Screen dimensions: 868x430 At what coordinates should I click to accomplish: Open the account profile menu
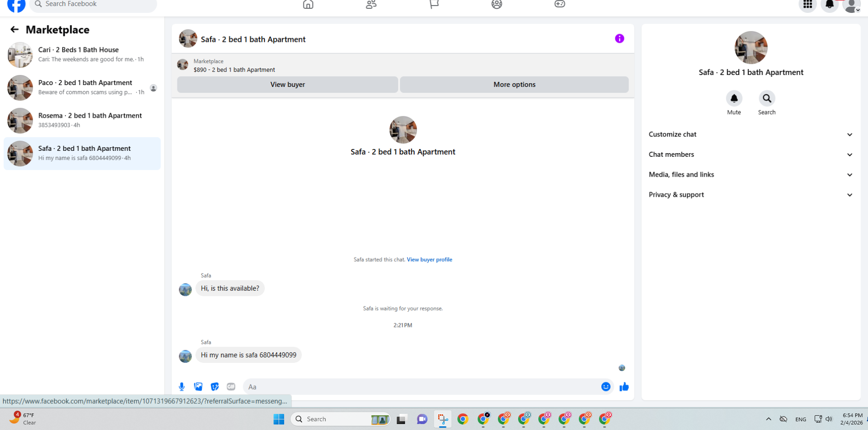[851, 5]
